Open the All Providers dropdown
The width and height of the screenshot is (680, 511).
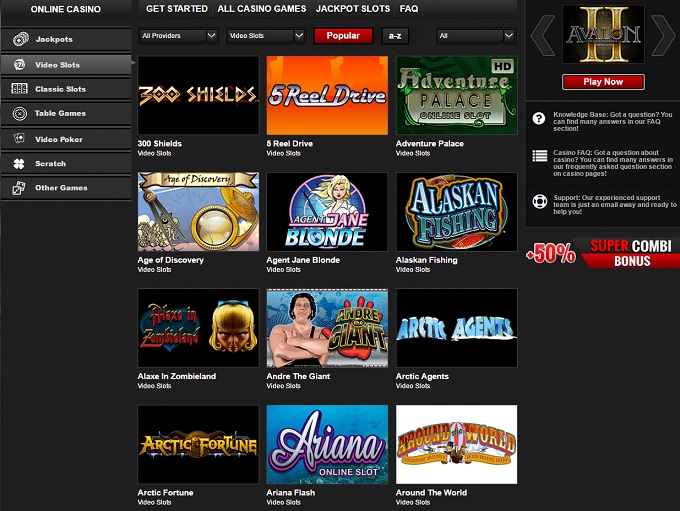(178, 36)
